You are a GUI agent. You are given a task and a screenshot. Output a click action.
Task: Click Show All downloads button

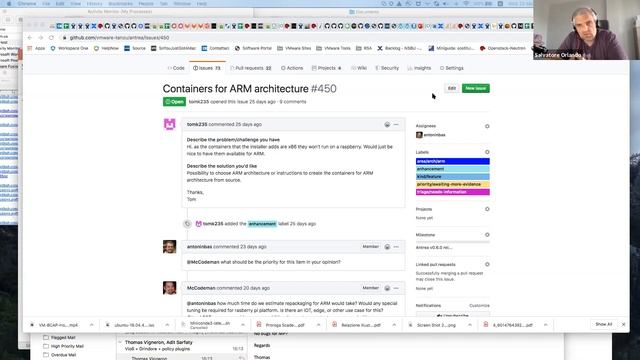[x=603, y=324]
